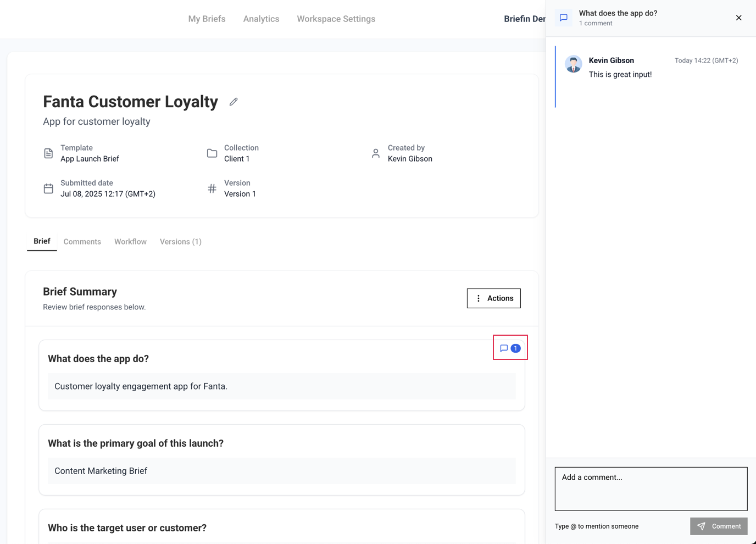Click the Collection folder icon

(x=212, y=153)
